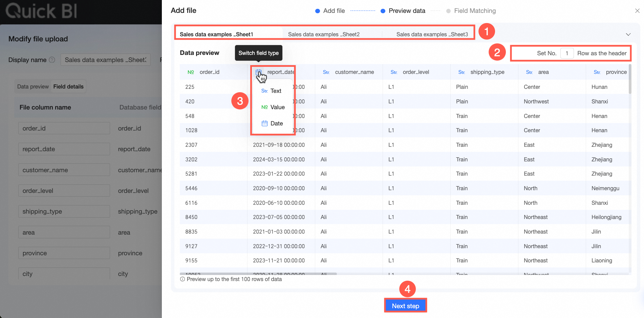Switch to Sales data examples _Sheet2 tab
The width and height of the screenshot is (644, 318).
324,35
